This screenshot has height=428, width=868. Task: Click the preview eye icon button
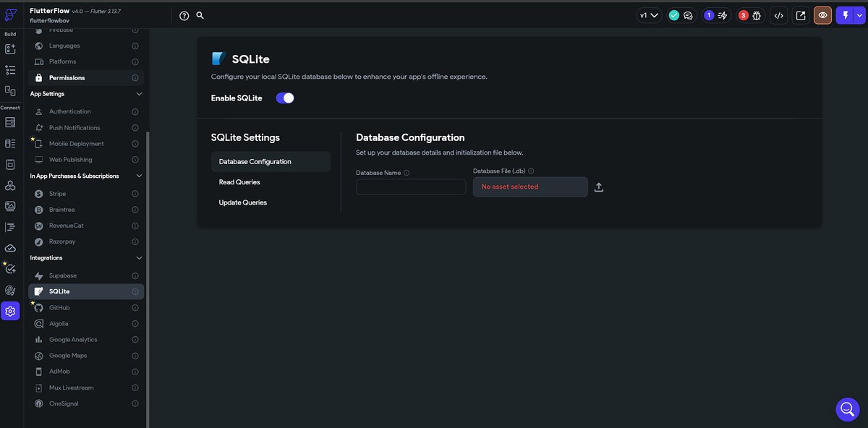[822, 15]
